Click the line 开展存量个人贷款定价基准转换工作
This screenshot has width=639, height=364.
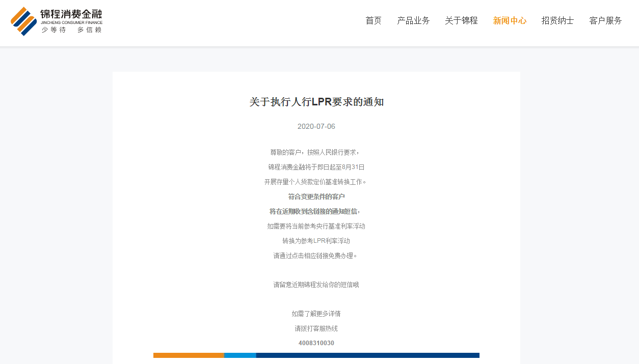(x=315, y=182)
